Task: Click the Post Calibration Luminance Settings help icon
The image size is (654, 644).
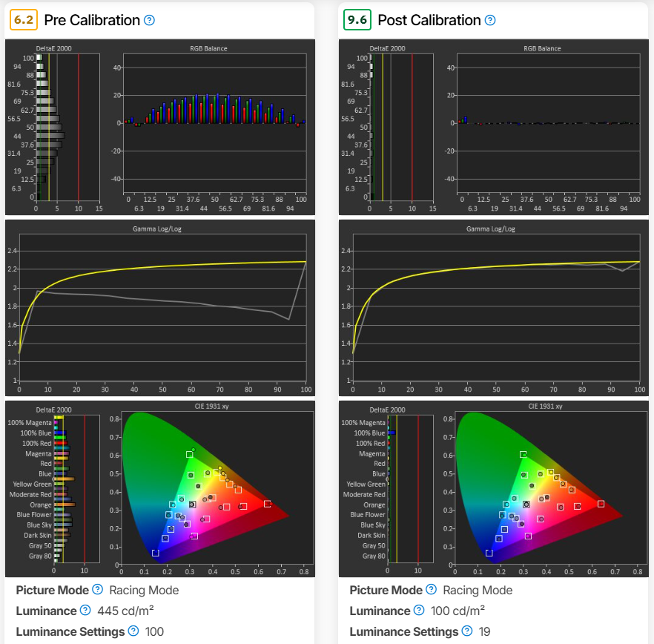Action: (467, 631)
